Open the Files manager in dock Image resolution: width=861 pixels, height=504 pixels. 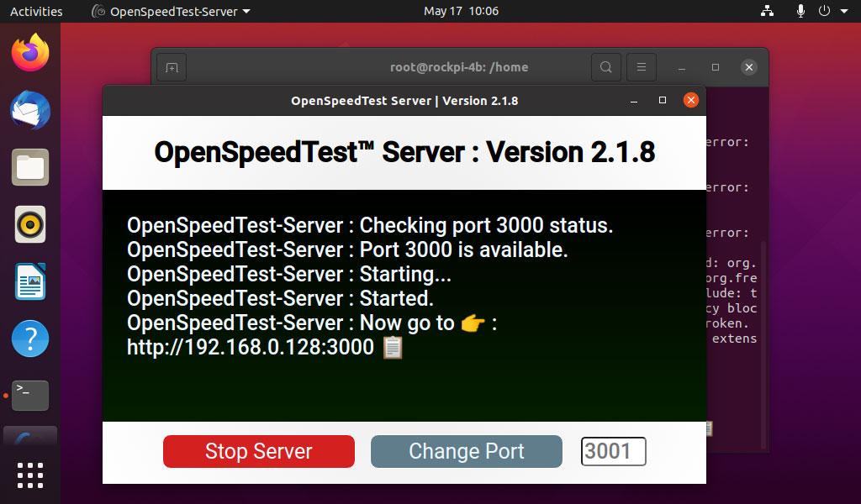pos(30,167)
